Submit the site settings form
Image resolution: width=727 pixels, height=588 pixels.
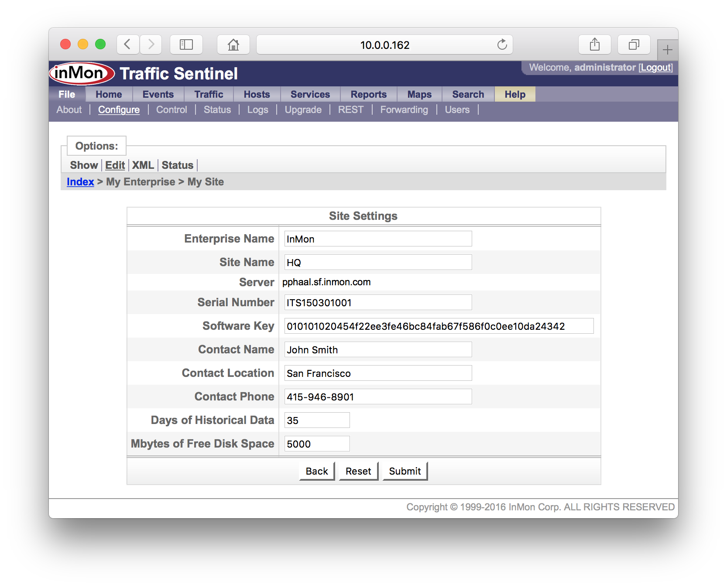(405, 471)
